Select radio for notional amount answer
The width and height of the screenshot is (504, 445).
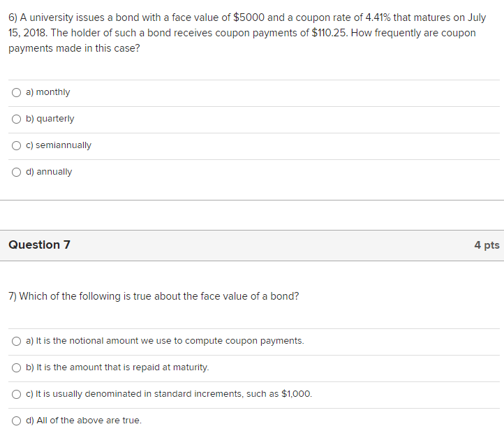coord(16,341)
